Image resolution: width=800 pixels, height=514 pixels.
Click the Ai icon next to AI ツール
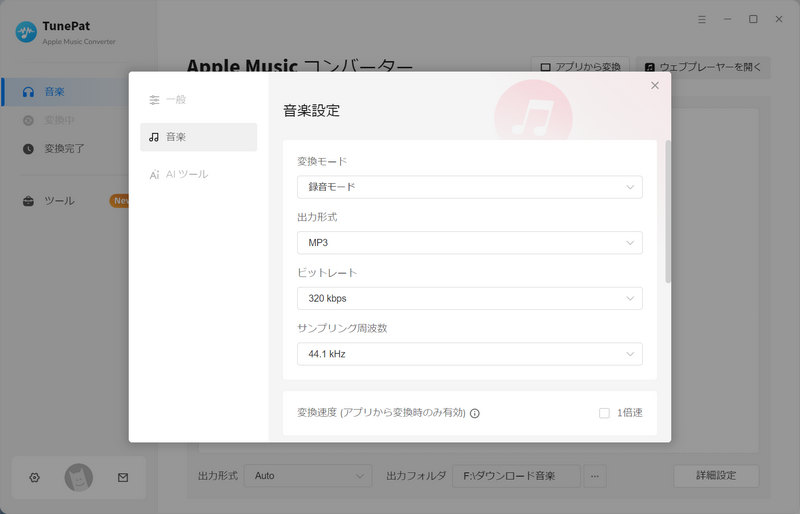pos(154,175)
